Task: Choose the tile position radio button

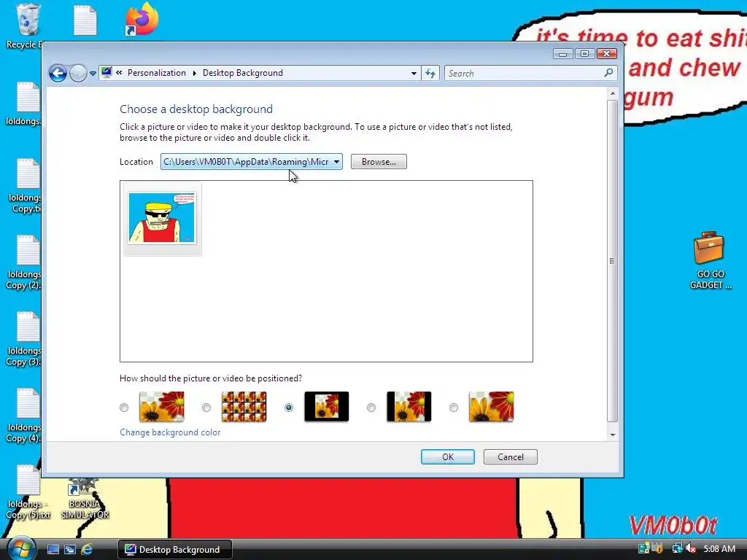Action: pos(206,408)
